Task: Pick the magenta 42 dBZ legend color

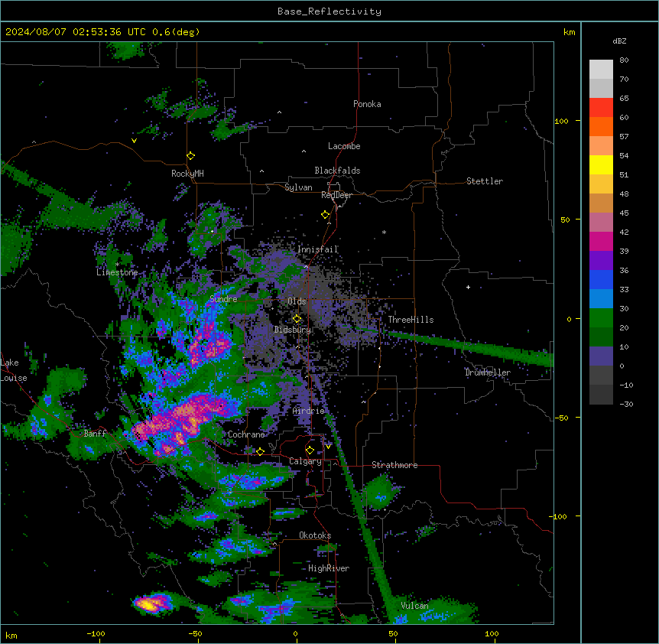Action: [x=601, y=241]
